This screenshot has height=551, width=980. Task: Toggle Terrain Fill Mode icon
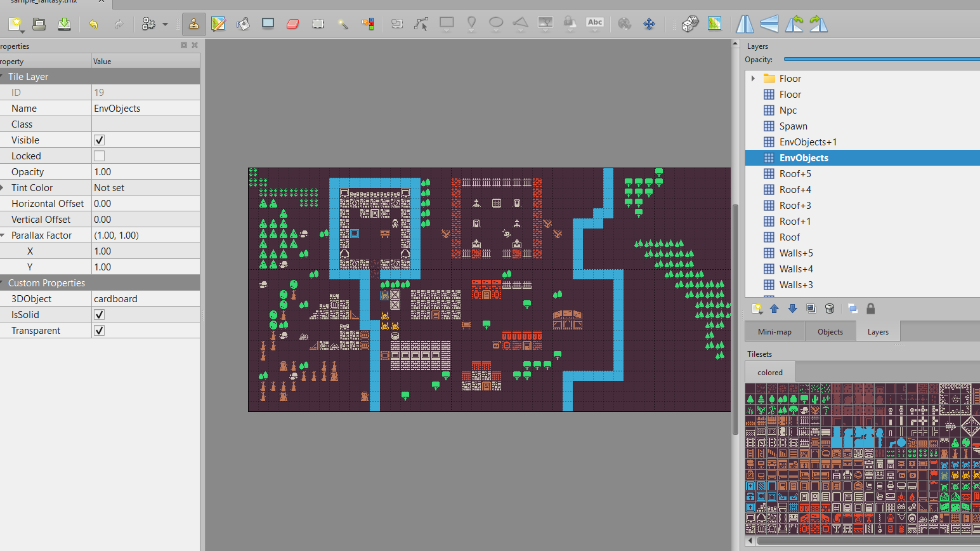pos(715,24)
